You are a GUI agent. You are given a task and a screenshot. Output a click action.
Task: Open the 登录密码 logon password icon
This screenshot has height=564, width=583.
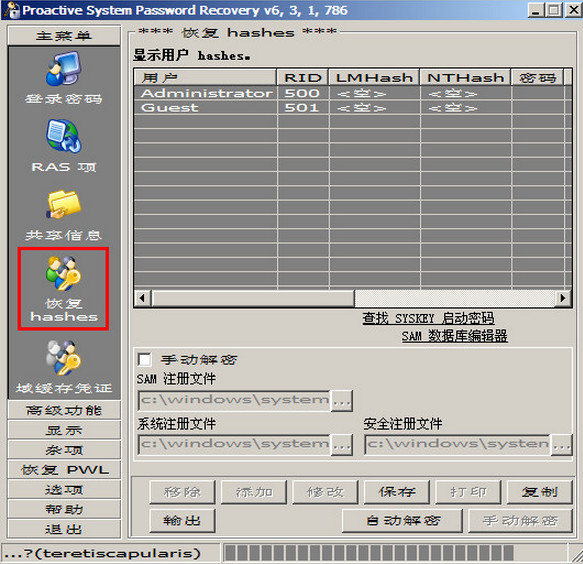click(64, 69)
